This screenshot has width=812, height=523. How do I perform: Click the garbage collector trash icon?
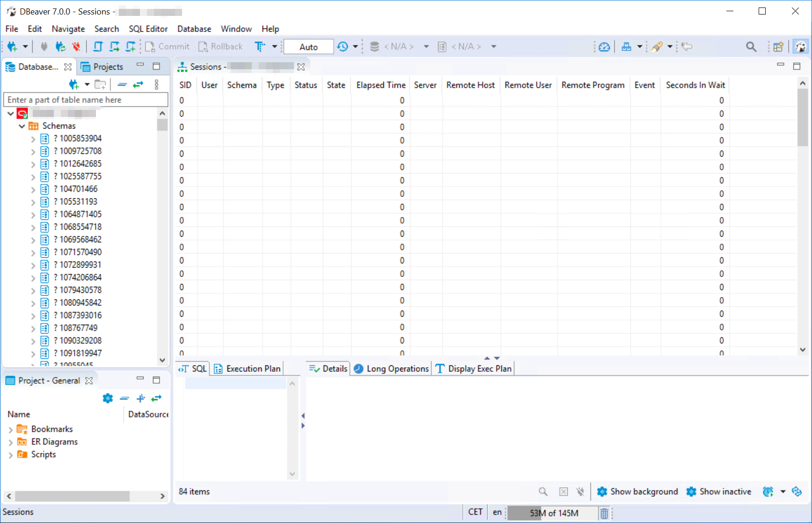coord(604,512)
